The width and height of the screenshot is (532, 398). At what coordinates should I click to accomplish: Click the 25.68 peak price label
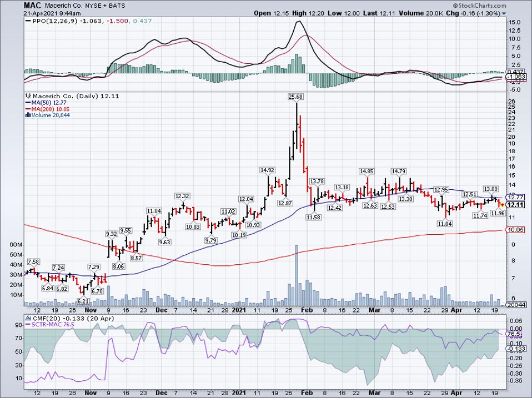(295, 97)
